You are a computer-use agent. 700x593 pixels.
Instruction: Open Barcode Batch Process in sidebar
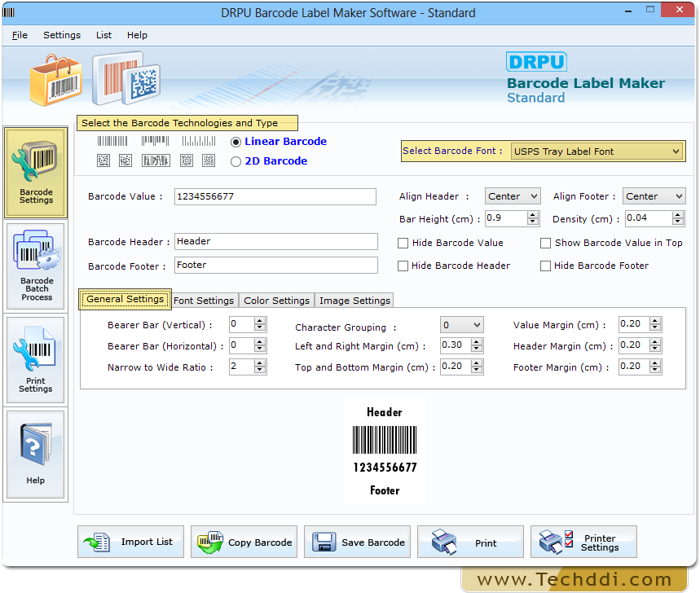36,266
